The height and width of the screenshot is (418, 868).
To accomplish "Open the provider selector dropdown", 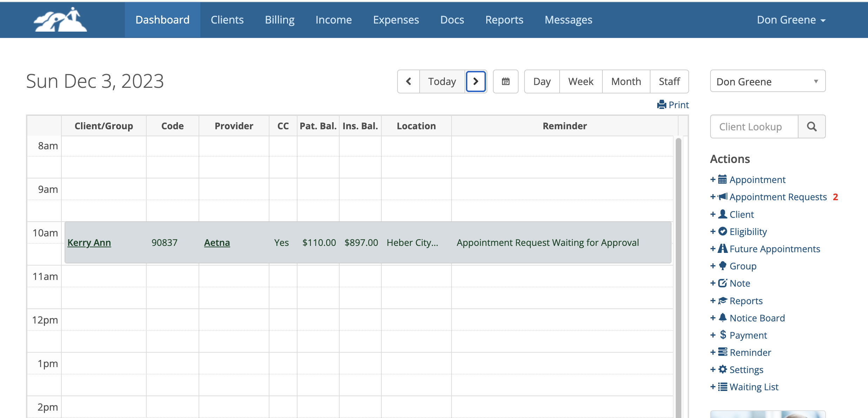I will tap(768, 81).
